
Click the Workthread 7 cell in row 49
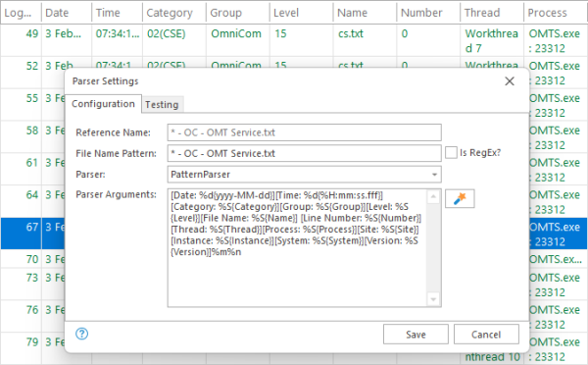click(491, 41)
